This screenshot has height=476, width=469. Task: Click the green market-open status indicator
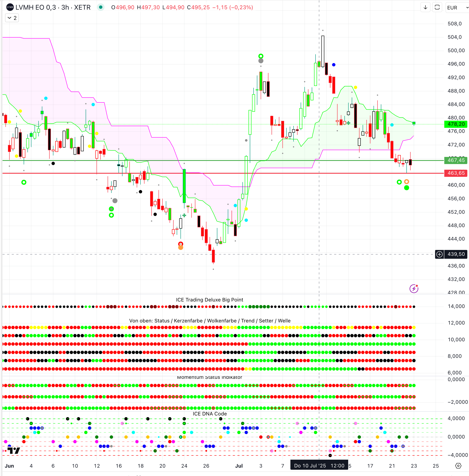pos(100,7)
